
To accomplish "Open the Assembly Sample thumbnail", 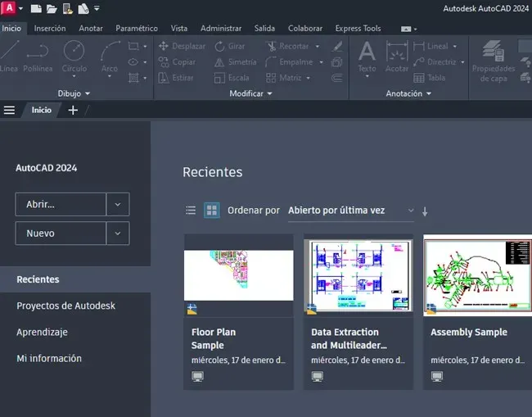I will (478, 275).
